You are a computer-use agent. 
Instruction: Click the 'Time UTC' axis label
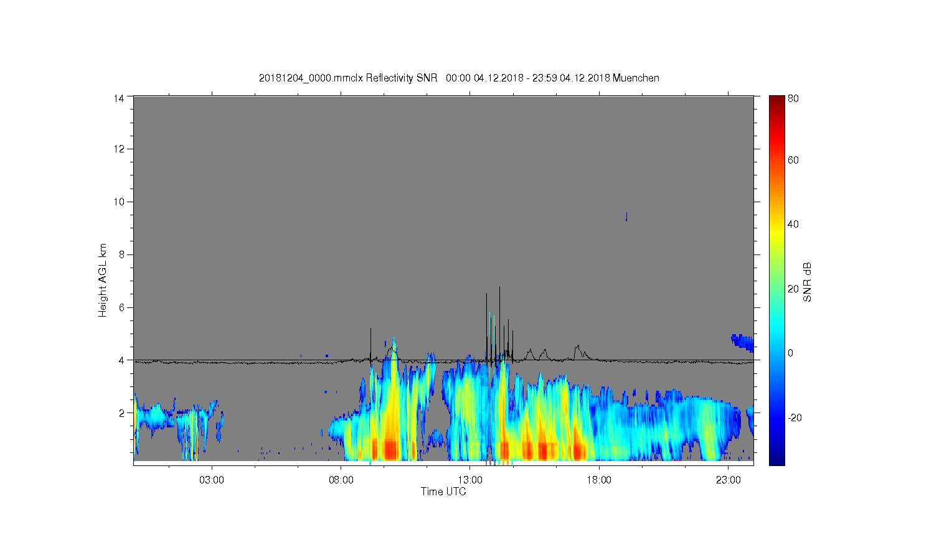click(x=443, y=492)
